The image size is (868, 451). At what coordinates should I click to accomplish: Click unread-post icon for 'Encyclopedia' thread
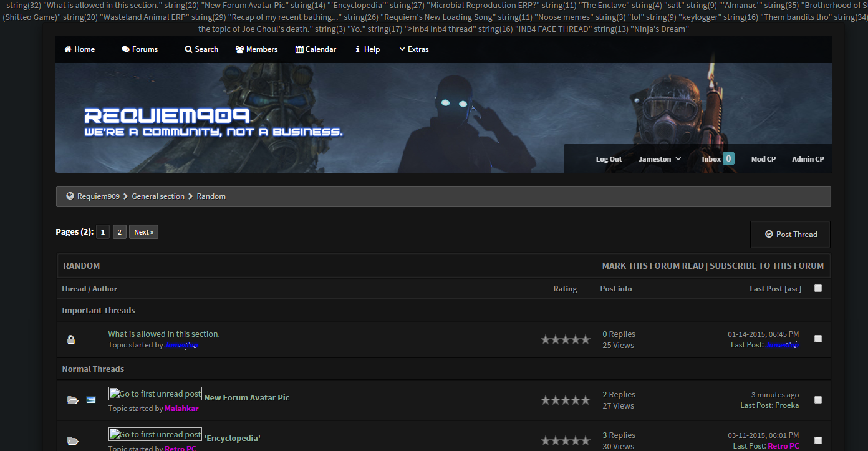click(155, 434)
